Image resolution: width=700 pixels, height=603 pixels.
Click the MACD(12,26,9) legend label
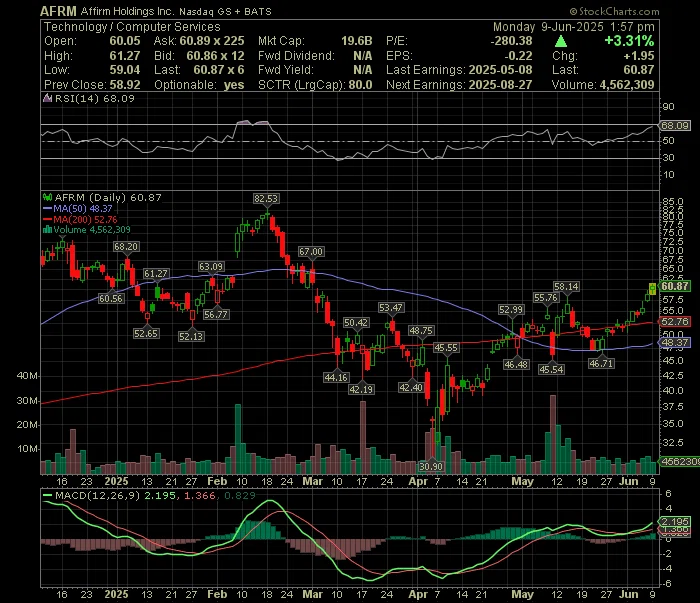[97, 495]
